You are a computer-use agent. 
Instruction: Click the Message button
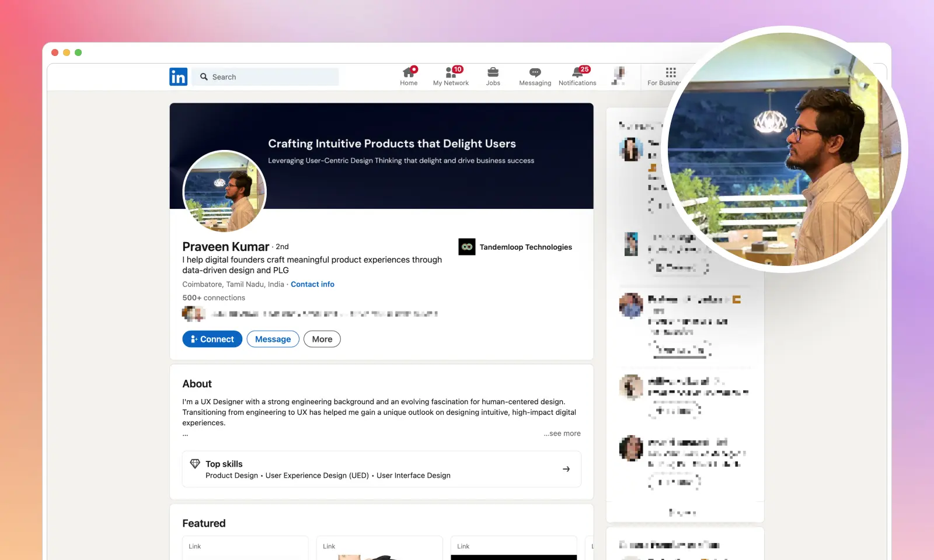[x=273, y=339]
